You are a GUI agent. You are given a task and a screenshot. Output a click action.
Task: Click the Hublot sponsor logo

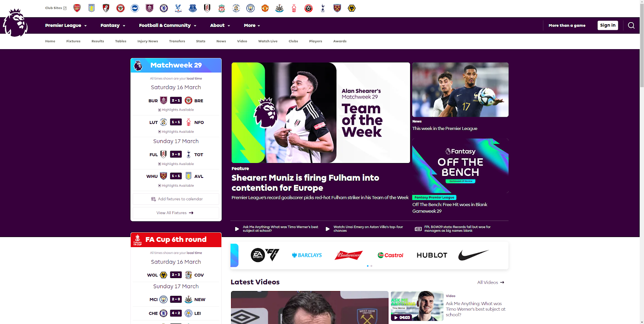(x=432, y=255)
